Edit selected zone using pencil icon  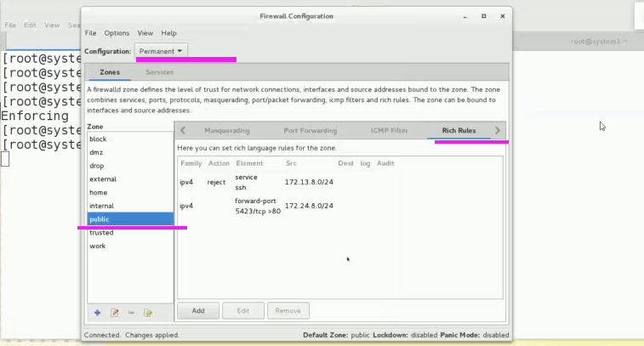click(x=115, y=313)
